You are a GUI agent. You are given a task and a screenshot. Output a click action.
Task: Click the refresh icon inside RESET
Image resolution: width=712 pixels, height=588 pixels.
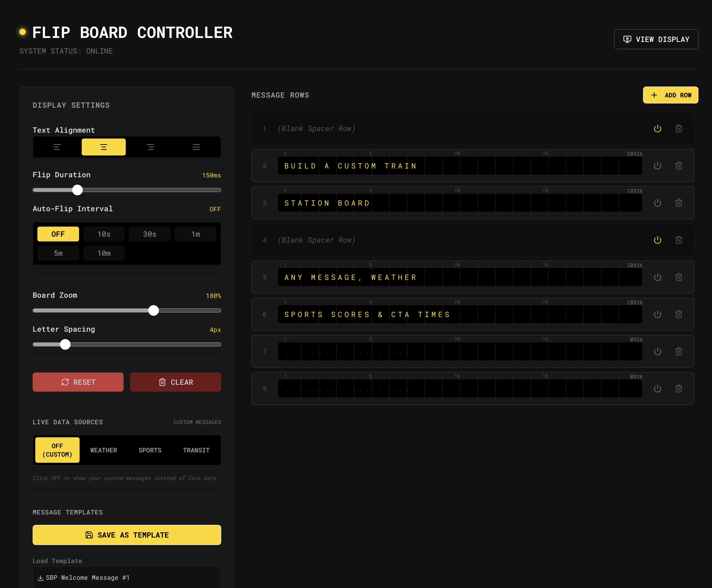65,382
